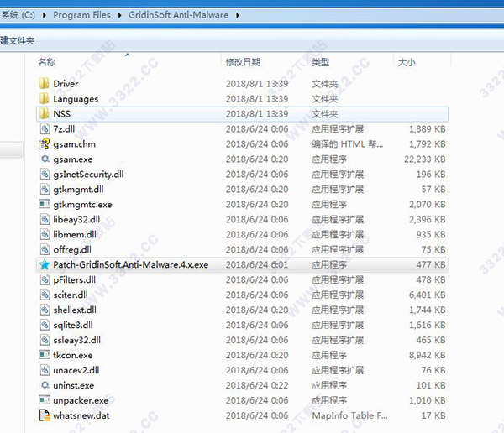
Task: Click the whatsnew.dat file icon
Action: [x=45, y=415]
